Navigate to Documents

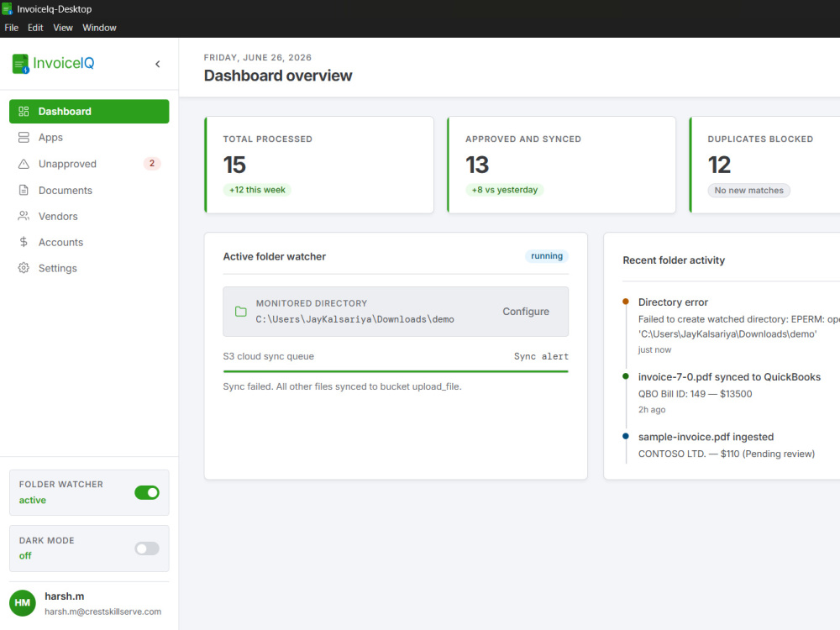[89, 190]
